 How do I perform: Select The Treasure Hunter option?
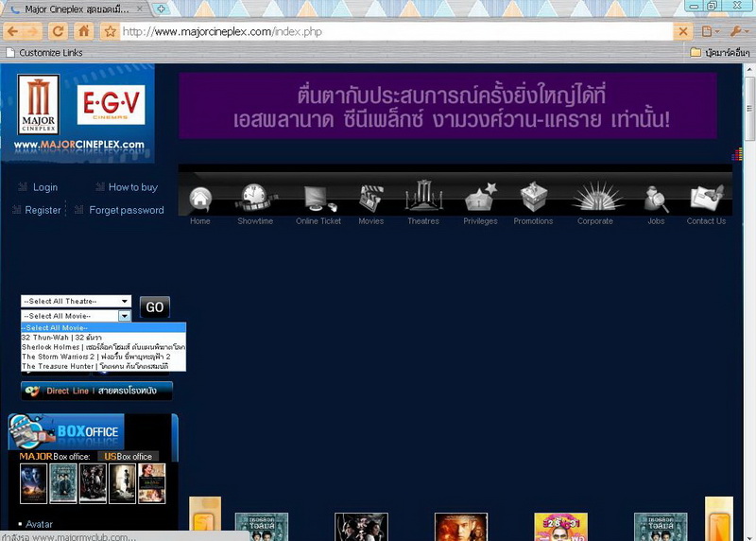103,366
